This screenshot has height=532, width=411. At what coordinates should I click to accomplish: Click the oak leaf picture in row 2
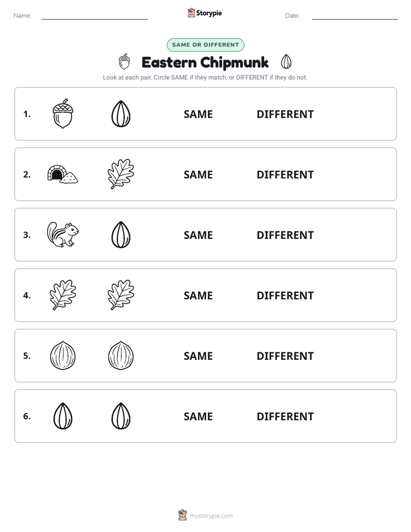121,174
